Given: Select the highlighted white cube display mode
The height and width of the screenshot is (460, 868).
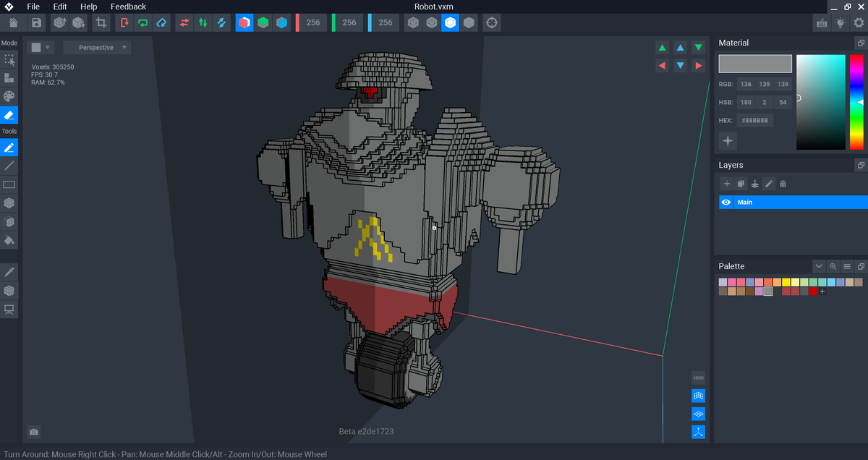Looking at the screenshot, I should (x=451, y=22).
